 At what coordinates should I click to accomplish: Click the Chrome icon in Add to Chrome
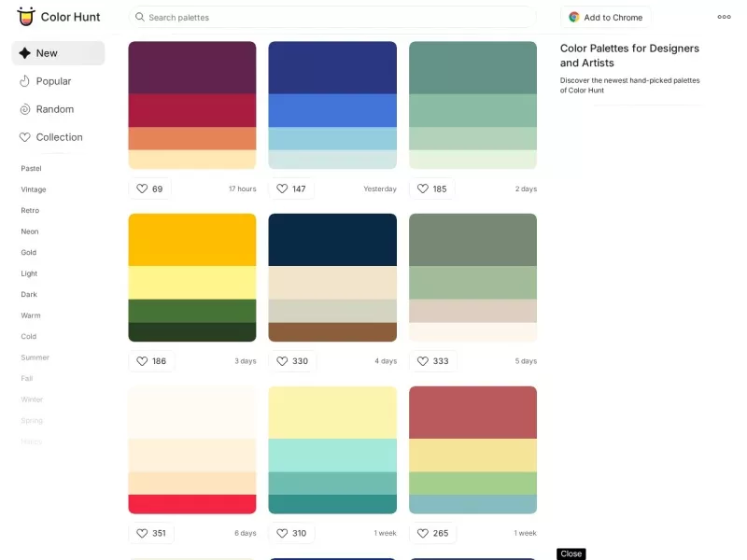click(x=574, y=17)
